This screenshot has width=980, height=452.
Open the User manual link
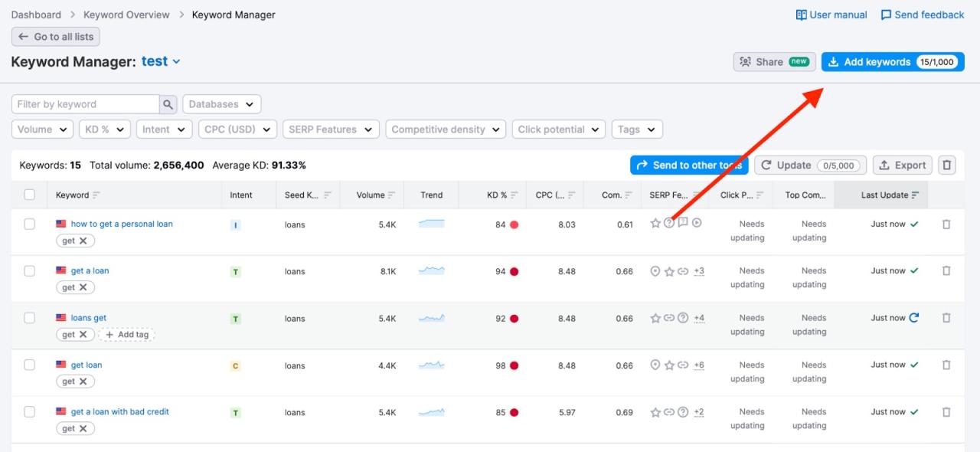click(x=831, y=15)
